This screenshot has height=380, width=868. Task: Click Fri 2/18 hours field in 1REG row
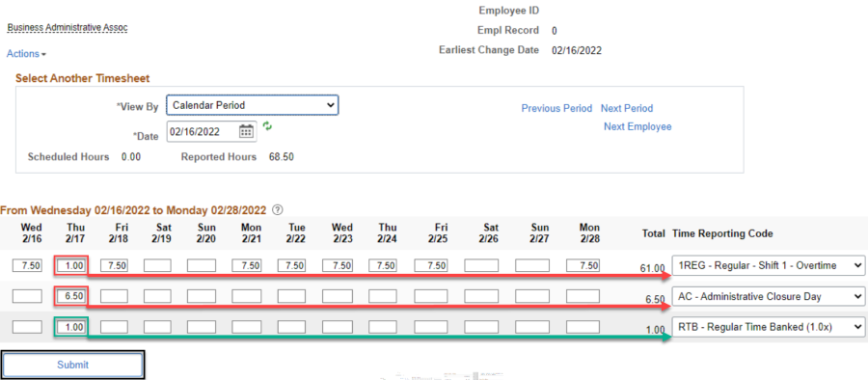pos(114,265)
